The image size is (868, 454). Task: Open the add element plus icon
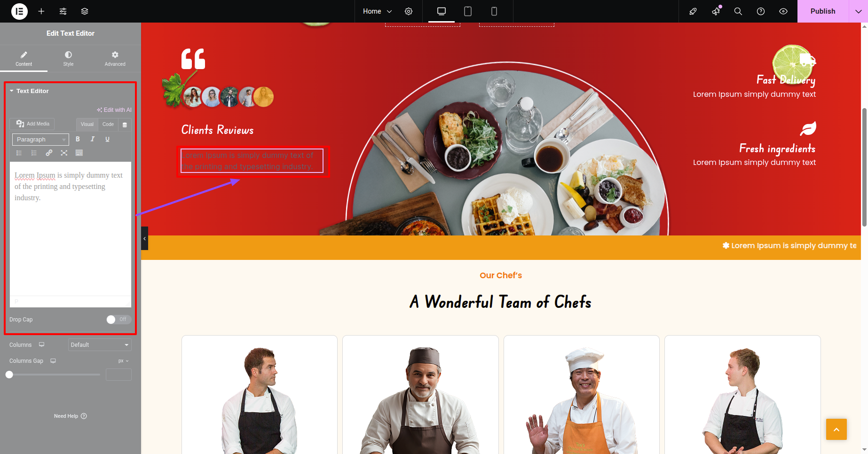coord(41,11)
